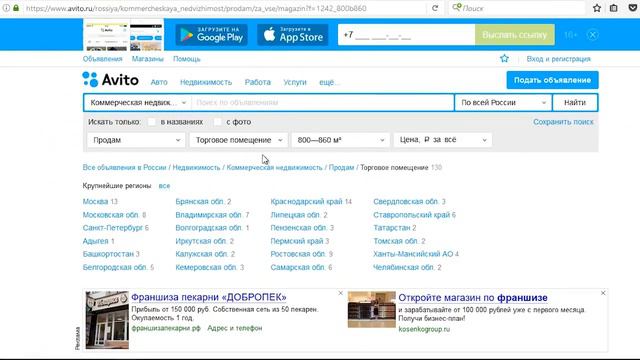The width and height of the screenshot is (640, 360).
Task: Click 'Сохранить поиск' link
Action: [x=563, y=122]
